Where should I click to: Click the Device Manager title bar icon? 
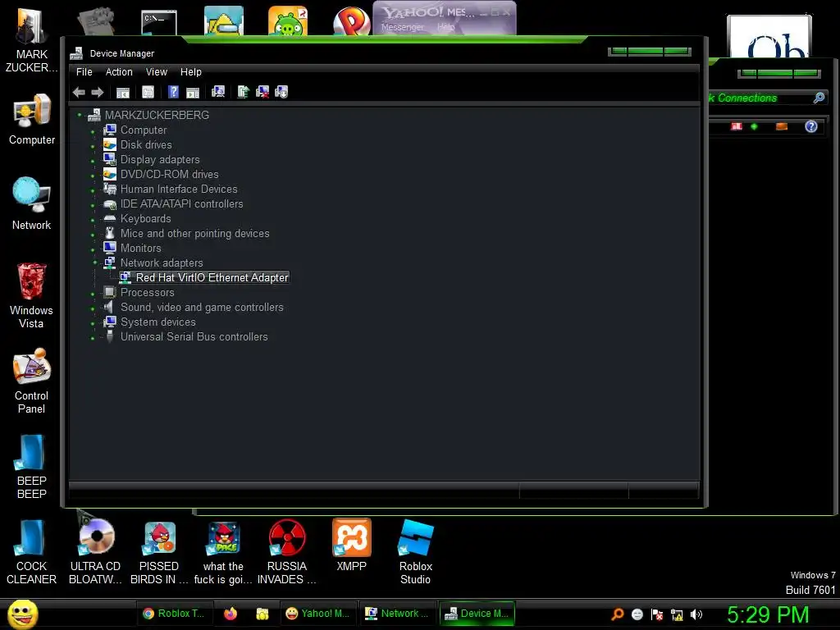[76, 53]
